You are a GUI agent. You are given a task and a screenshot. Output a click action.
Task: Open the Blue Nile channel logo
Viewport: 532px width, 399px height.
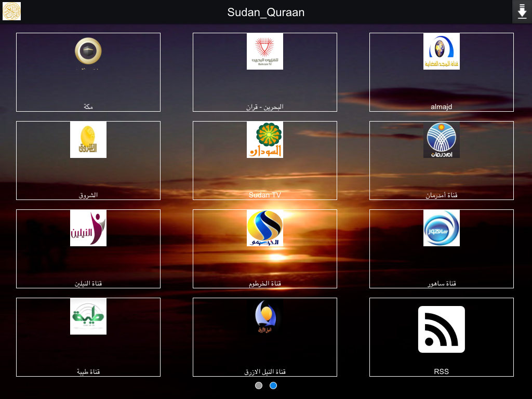264,316
